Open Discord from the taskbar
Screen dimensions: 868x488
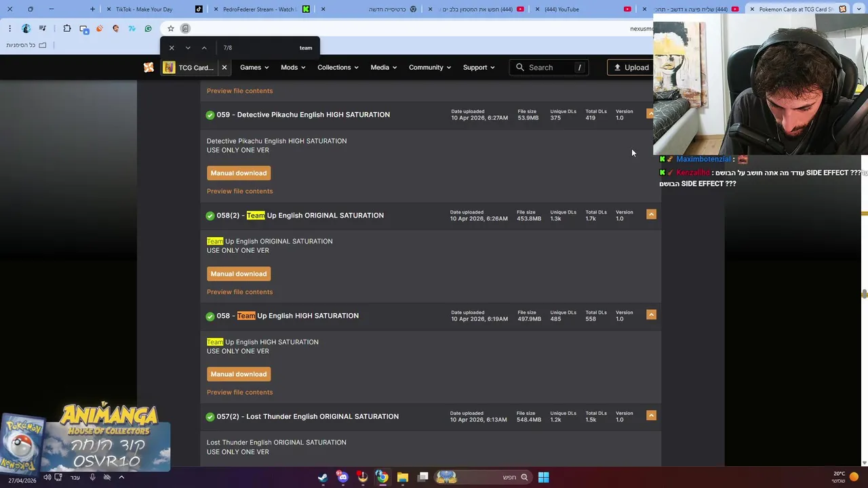342,477
